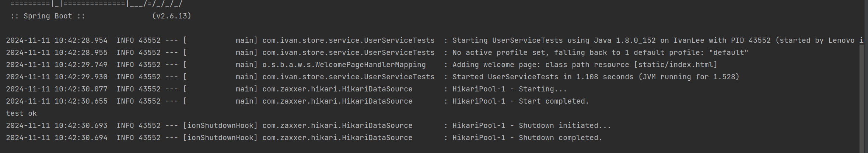This screenshot has height=153, width=868.
Task: Click the [static/index.html] resource path
Action: (x=676, y=65)
